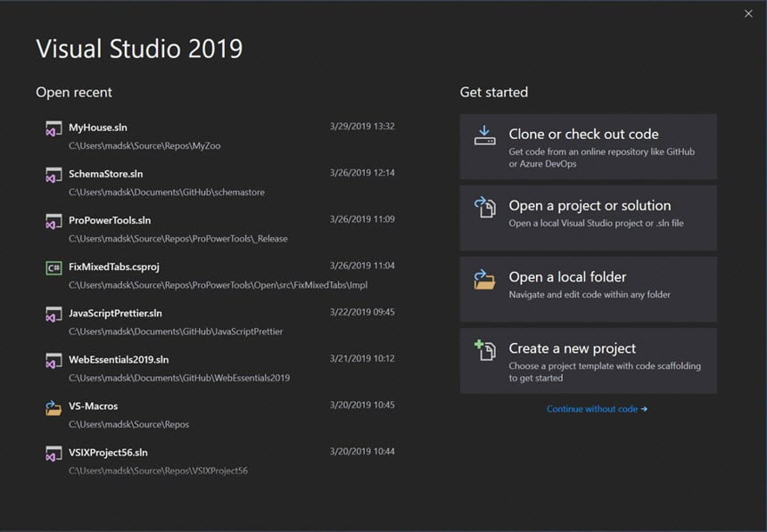This screenshot has width=767, height=532.
Task: Click the VS-Macros folder icon
Action: coord(54,408)
